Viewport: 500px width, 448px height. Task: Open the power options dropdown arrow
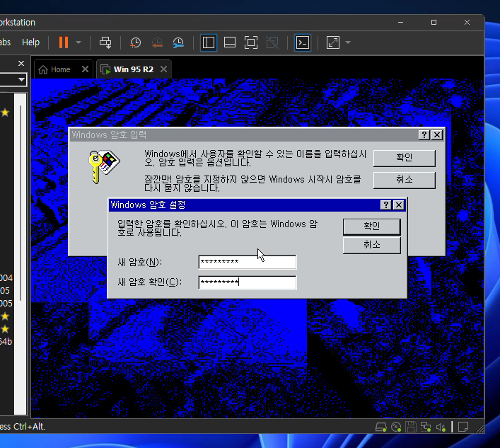pos(79,42)
